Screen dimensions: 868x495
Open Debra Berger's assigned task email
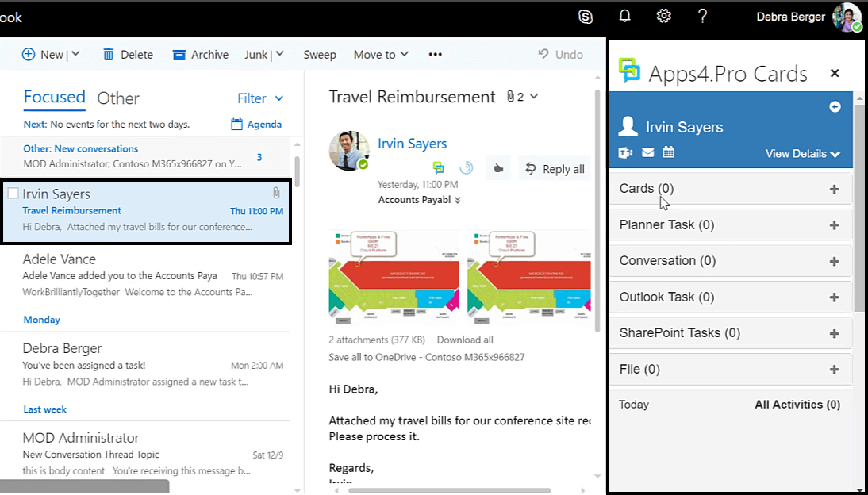pos(145,365)
